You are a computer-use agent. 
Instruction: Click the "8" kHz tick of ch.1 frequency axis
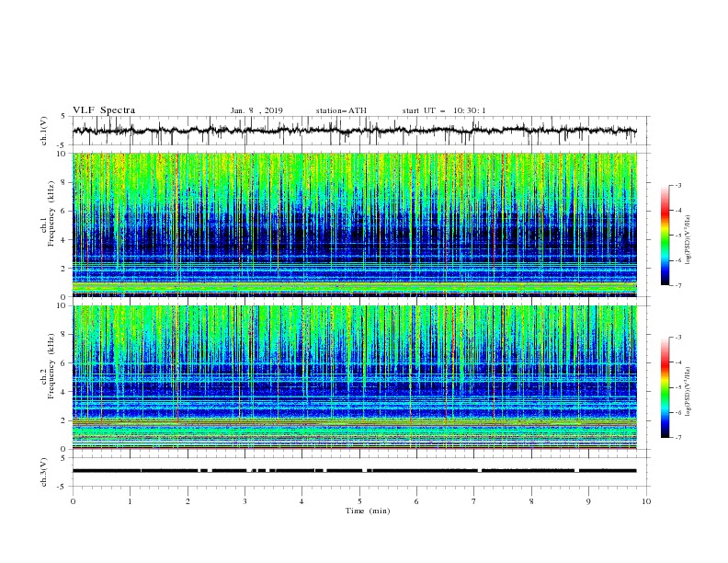[x=65, y=182]
